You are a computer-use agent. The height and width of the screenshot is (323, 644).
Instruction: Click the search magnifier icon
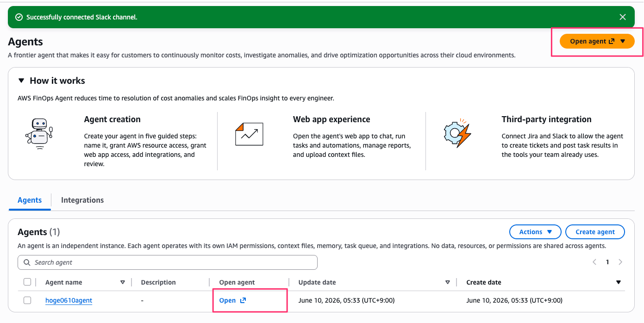click(26, 262)
